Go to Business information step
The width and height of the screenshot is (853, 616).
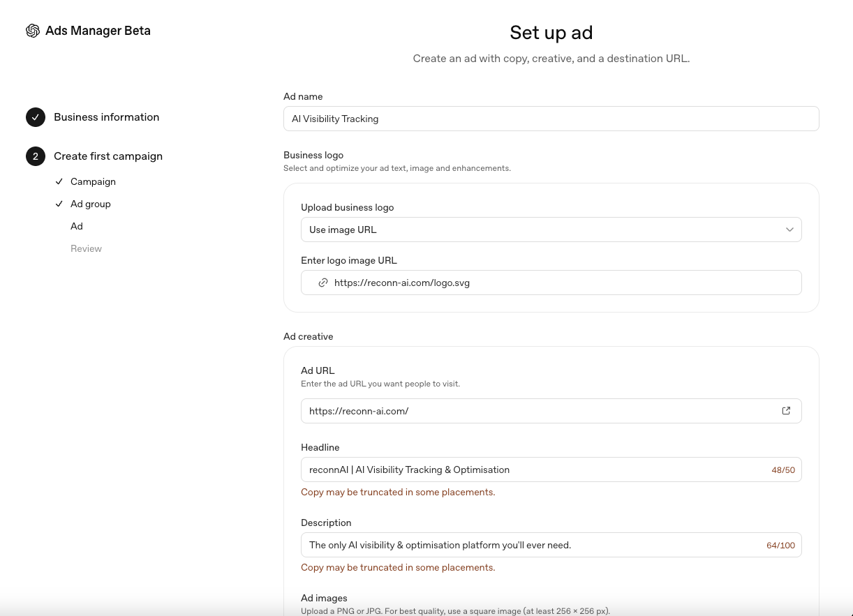coord(107,117)
